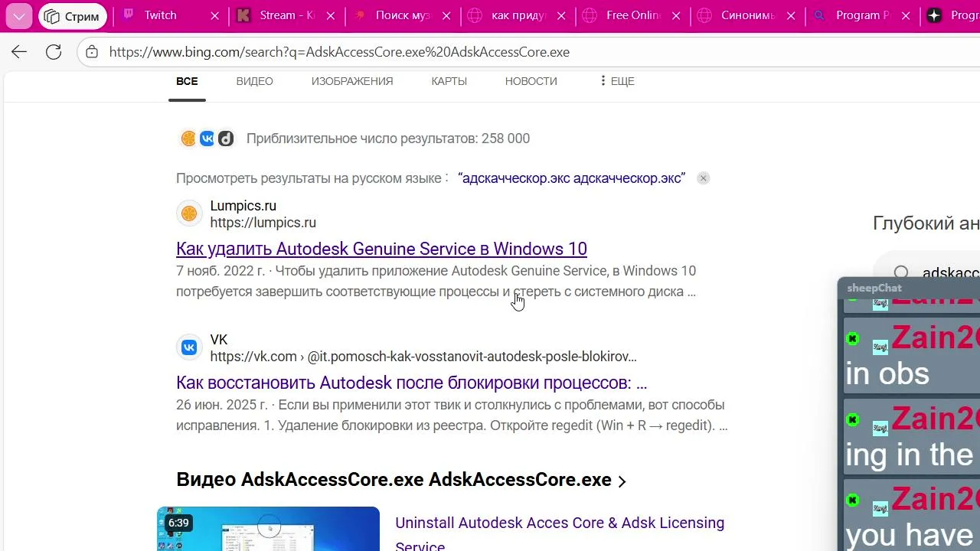The width and height of the screenshot is (980, 551).
Task: View site information lock icon
Action: 92,52
